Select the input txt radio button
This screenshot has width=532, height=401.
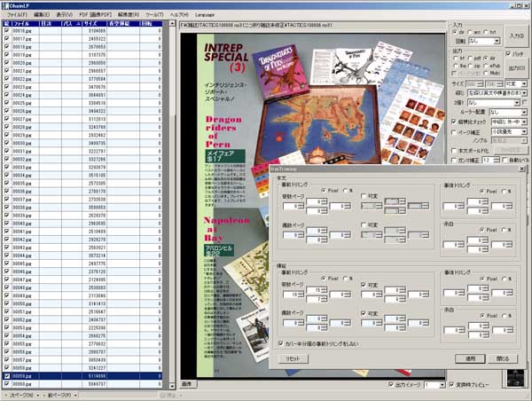click(x=486, y=32)
